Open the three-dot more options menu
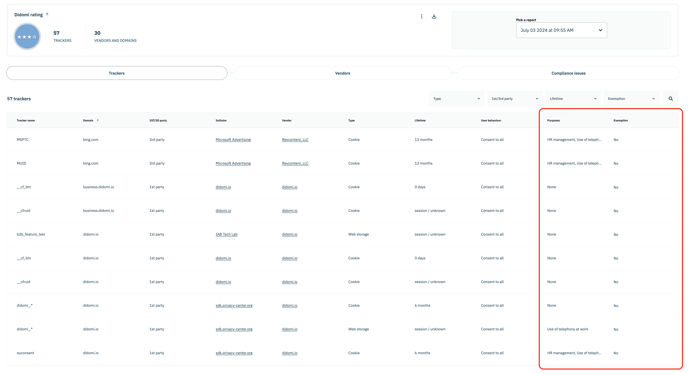Viewport: 688px width, 373px height. pos(421,17)
